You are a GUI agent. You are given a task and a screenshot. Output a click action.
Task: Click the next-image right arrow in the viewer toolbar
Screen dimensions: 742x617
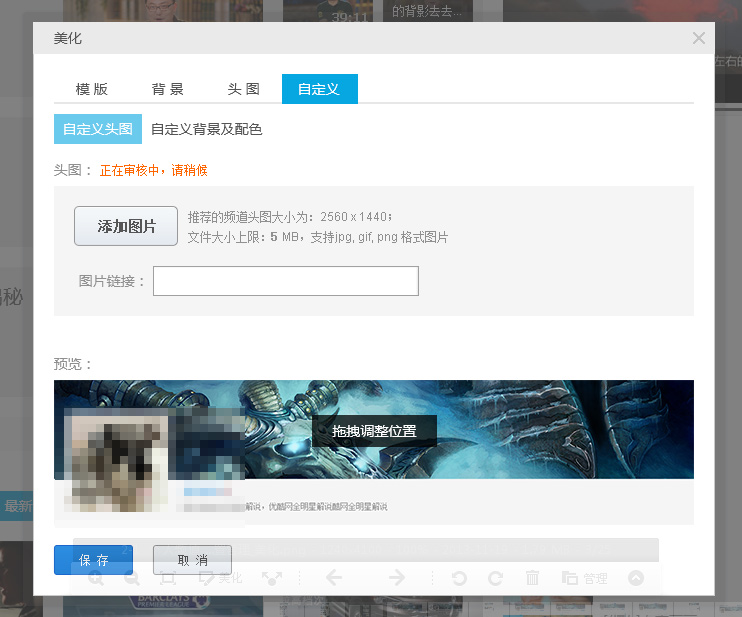point(397,578)
